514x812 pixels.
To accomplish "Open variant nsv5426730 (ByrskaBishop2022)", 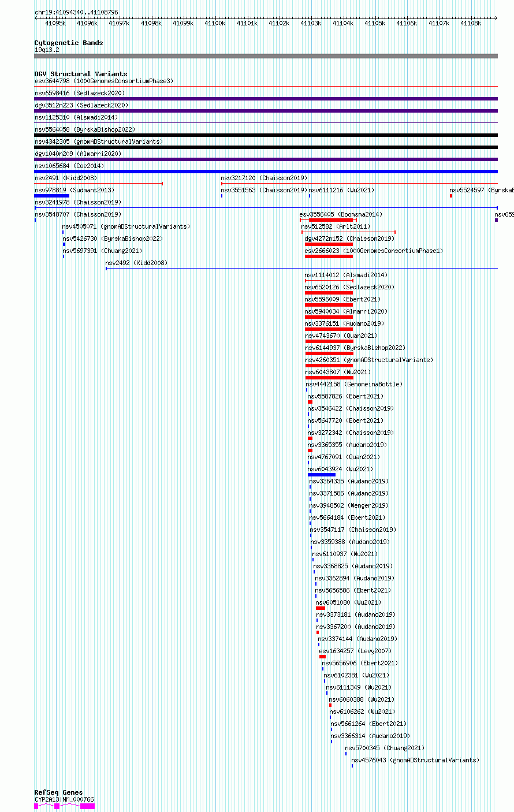I will point(113,239).
